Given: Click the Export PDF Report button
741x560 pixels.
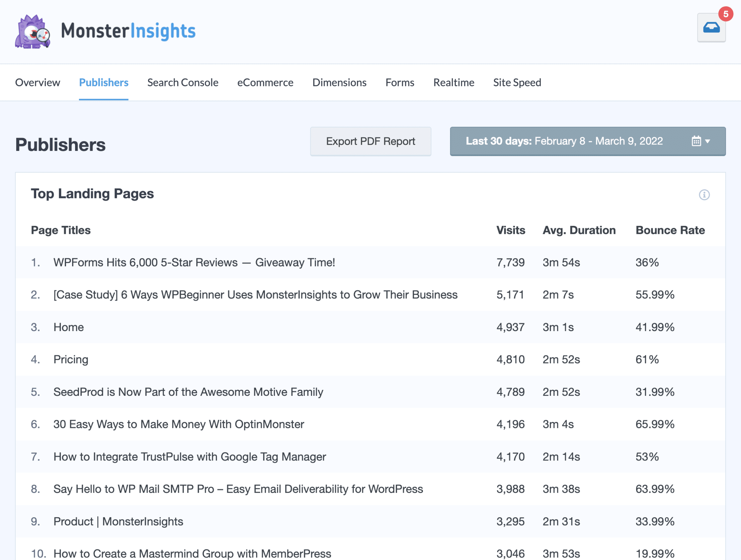Looking at the screenshot, I should [370, 141].
